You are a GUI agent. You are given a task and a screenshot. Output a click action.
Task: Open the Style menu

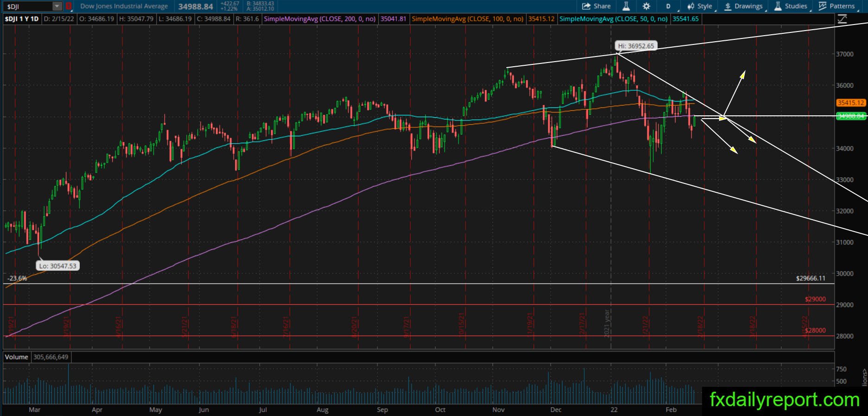tap(700, 6)
